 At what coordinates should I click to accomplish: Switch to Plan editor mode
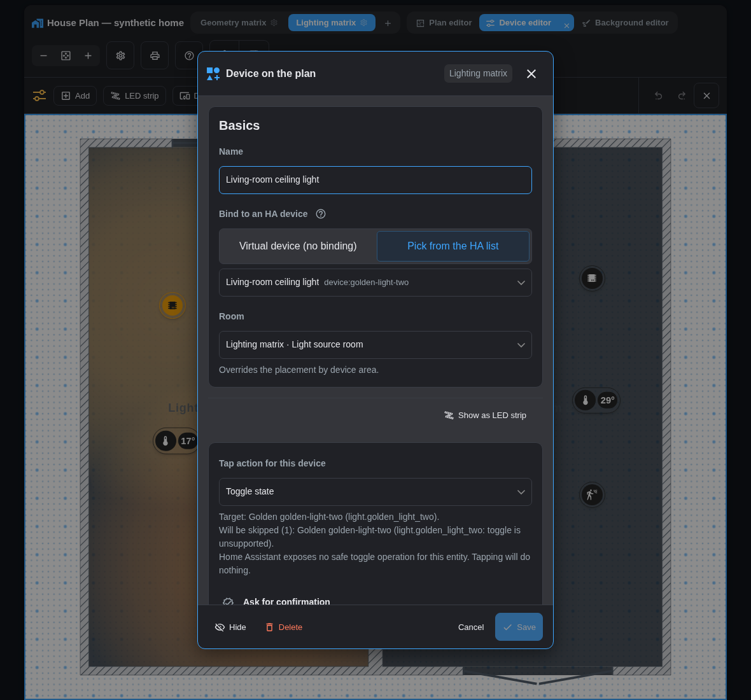coord(444,22)
